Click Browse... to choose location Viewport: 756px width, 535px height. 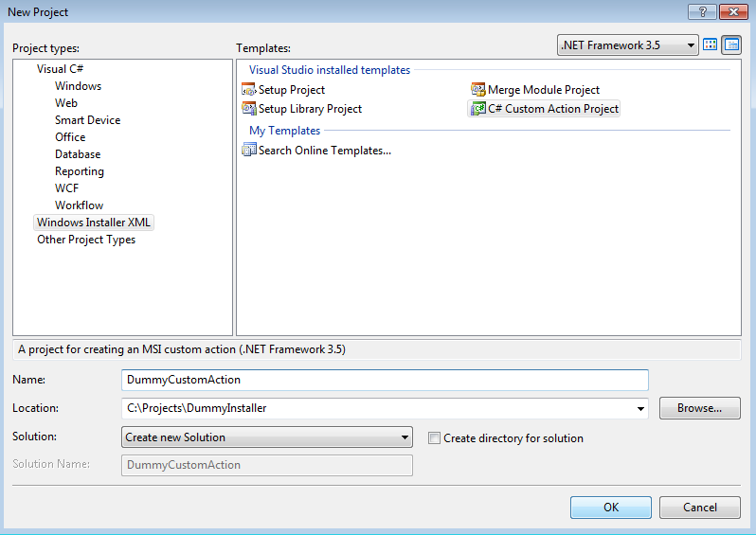pyautogui.click(x=700, y=408)
